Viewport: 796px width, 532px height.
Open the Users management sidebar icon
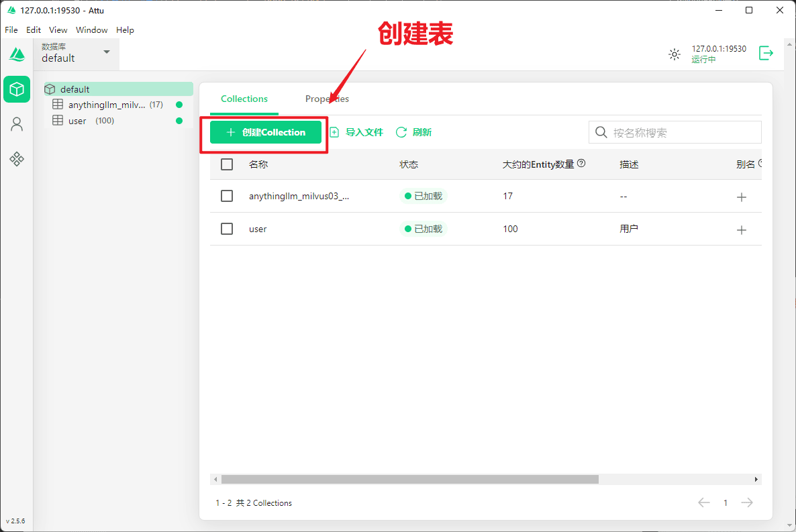coord(17,124)
